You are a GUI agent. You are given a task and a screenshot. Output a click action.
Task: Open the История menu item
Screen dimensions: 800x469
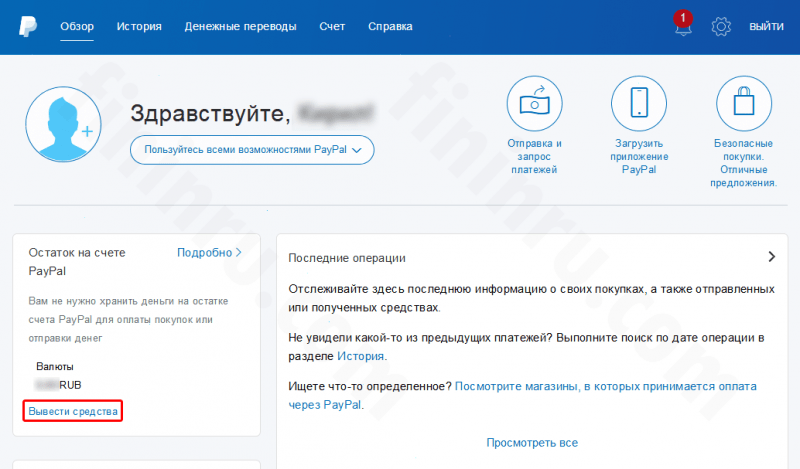coord(139,27)
